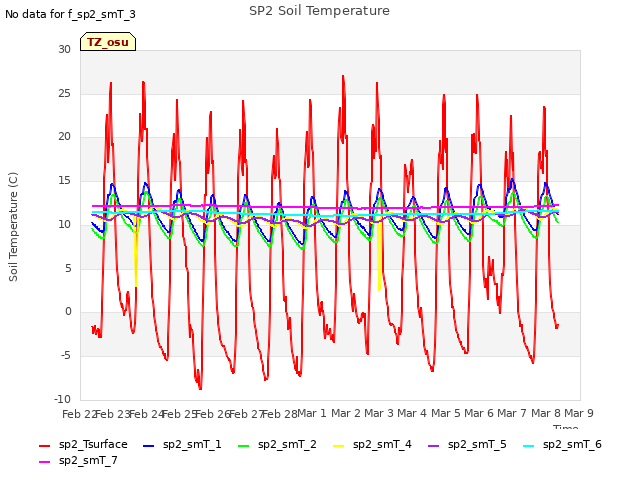Click the Mar 5 x-axis tick label
This screenshot has height=480, width=640.
click(x=446, y=413)
